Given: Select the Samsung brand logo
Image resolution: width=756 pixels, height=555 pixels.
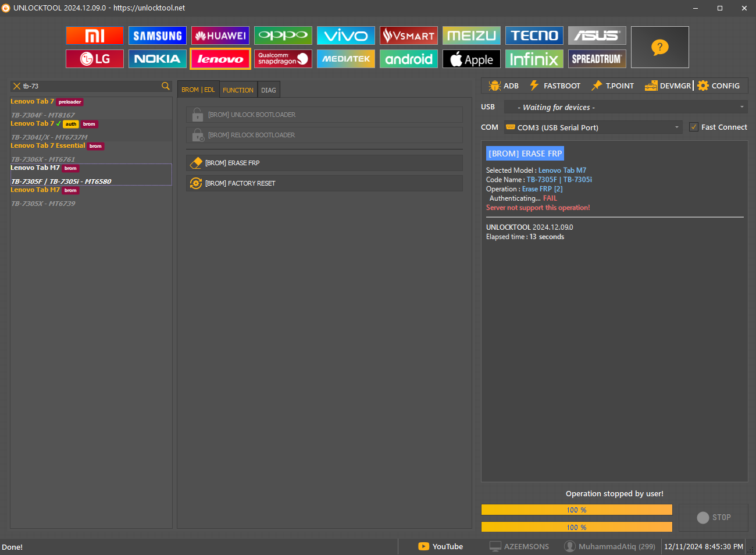Looking at the screenshot, I should coord(158,35).
